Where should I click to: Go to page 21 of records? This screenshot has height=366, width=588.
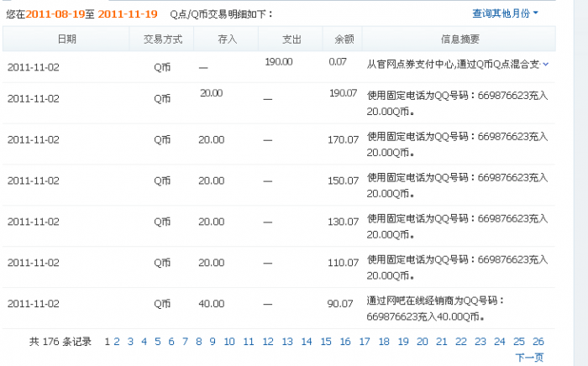[442, 342]
